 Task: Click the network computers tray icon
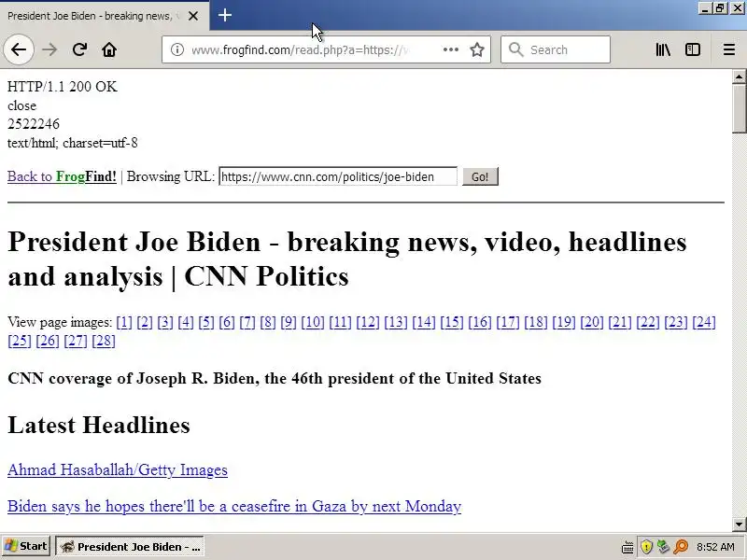point(663,547)
